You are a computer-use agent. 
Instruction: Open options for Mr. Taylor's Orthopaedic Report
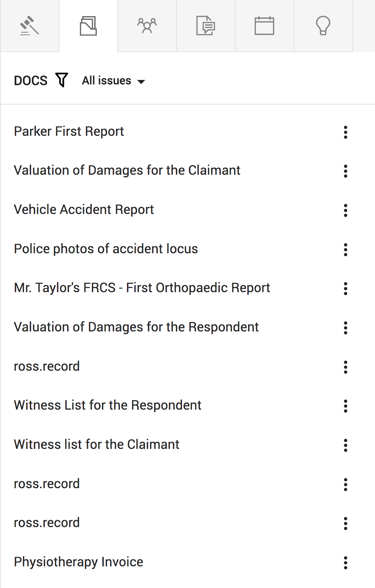coord(345,288)
